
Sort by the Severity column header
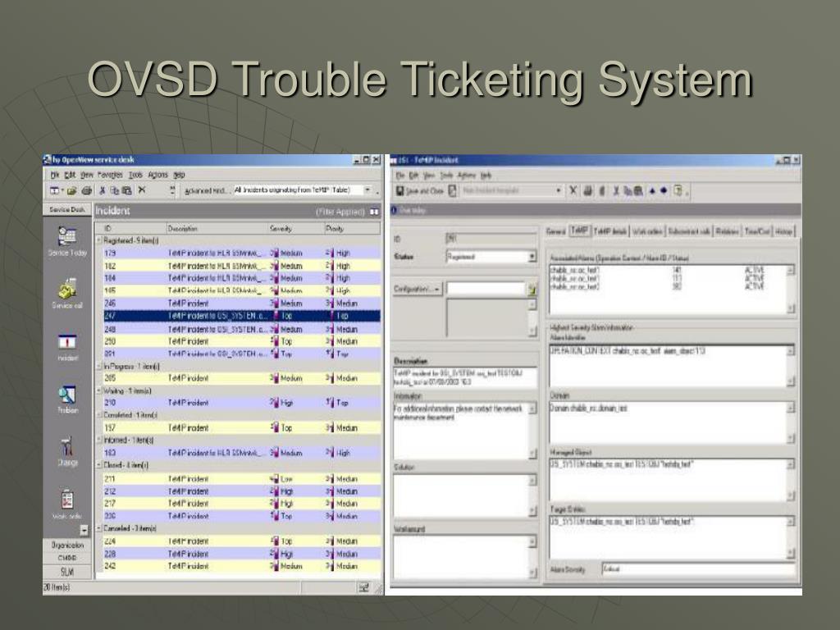coord(295,229)
